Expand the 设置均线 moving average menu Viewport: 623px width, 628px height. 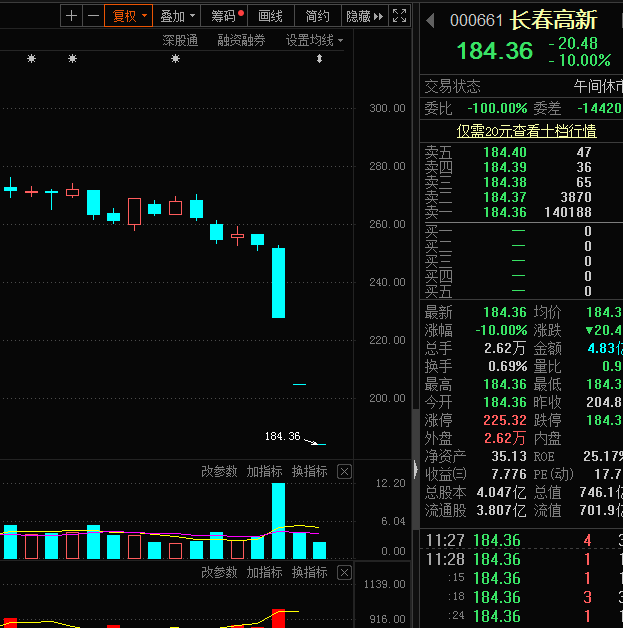pos(314,40)
